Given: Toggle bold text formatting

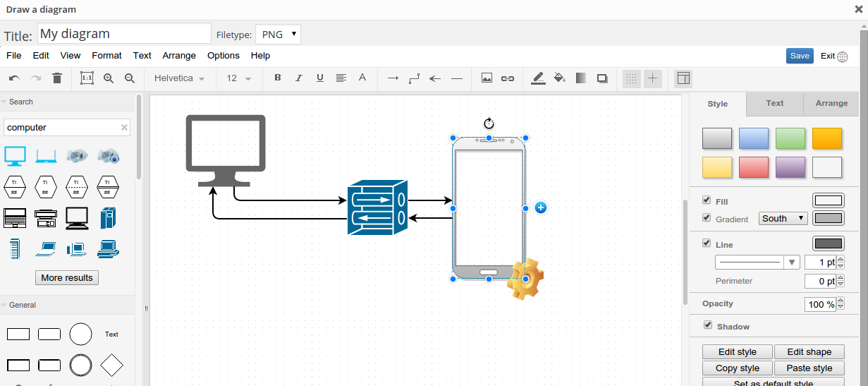Looking at the screenshot, I should [x=277, y=78].
